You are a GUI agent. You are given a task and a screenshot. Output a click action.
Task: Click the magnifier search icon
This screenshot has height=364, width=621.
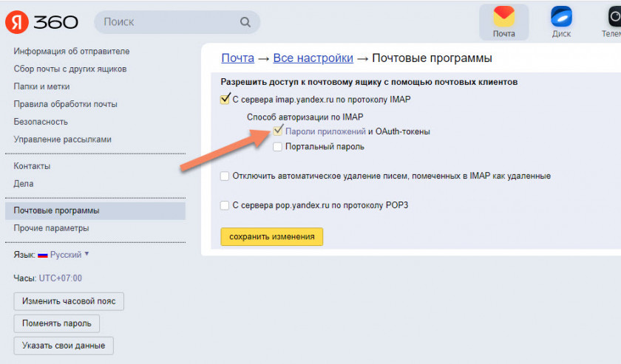(245, 22)
